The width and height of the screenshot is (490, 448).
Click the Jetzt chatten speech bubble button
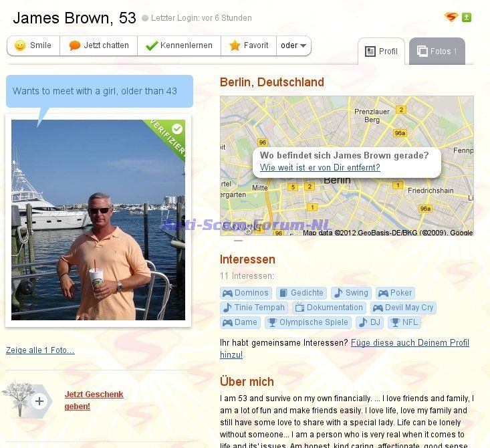(x=99, y=45)
